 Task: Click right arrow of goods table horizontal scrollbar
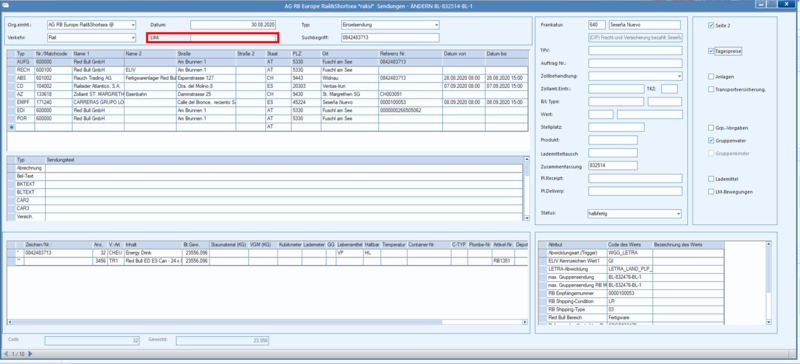pyautogui.click(x=525, y=322)
